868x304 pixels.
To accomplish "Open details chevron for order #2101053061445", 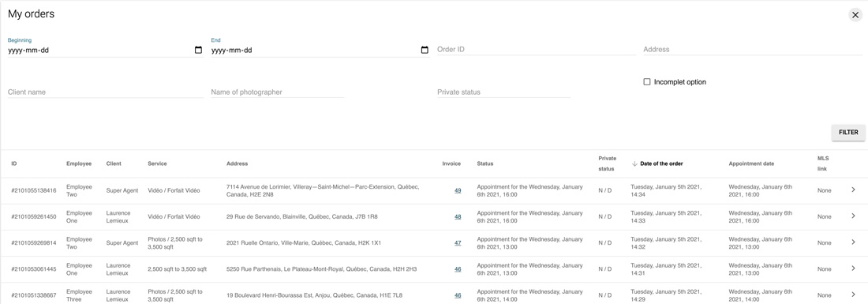I will point(853,268).
